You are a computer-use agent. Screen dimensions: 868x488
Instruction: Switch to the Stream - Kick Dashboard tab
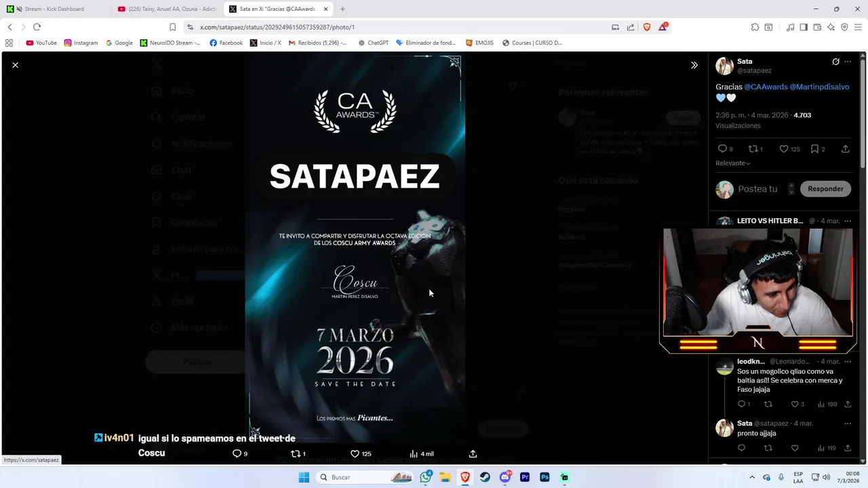tap(55, 9)
